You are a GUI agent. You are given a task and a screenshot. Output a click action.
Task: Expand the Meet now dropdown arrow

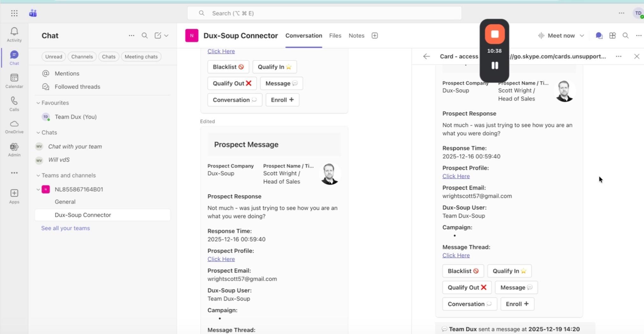point(582,35)
